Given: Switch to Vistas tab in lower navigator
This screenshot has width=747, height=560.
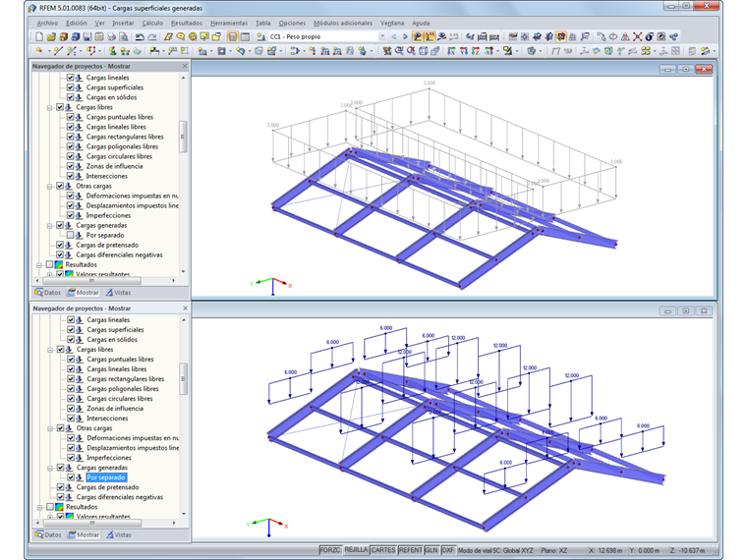Looking at the screenshot, I should (x=119, y=534).
